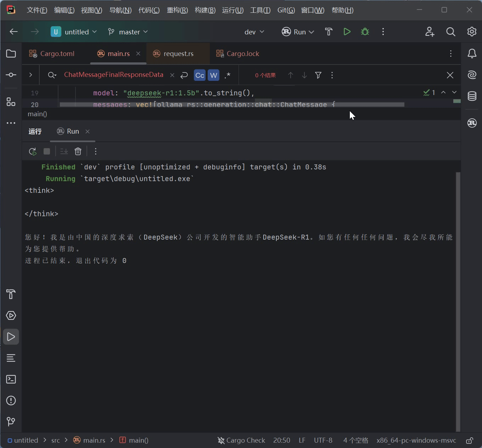Open the untitled project dropdown
Screen dimensions: 482x448
[x=74, y=32]
